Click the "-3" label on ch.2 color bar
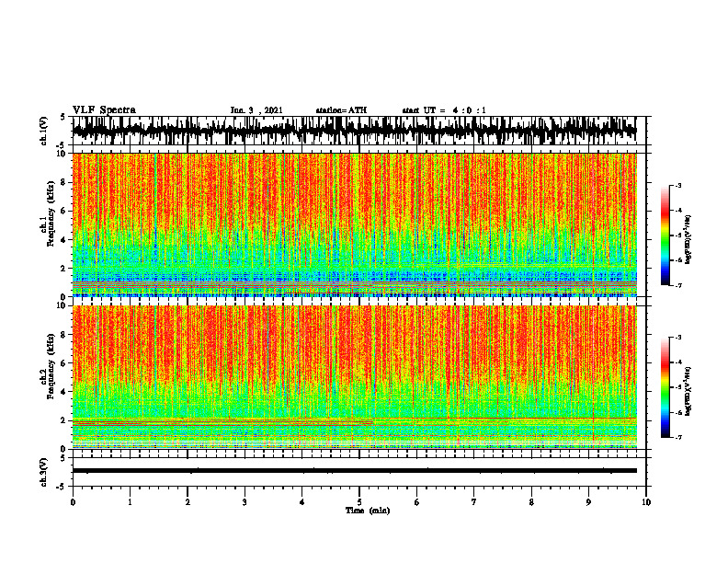This screenshot has height=563, width=728. click(x=678, y=338)
